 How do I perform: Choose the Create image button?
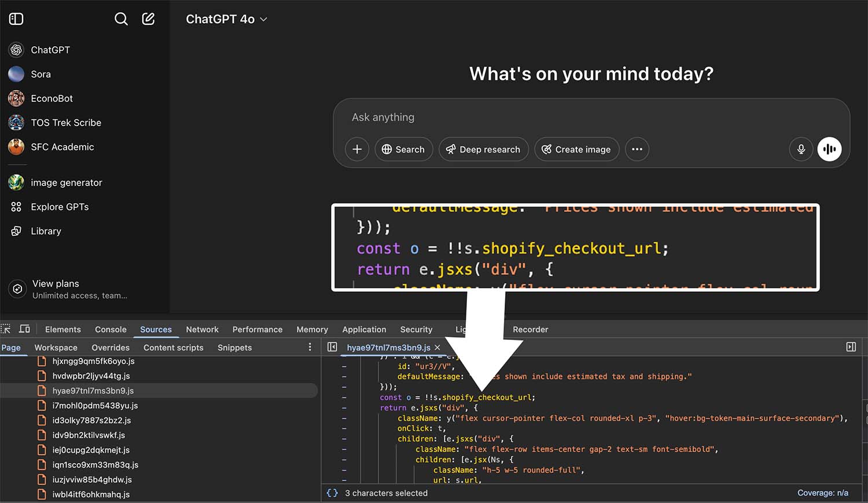[576, 149]
